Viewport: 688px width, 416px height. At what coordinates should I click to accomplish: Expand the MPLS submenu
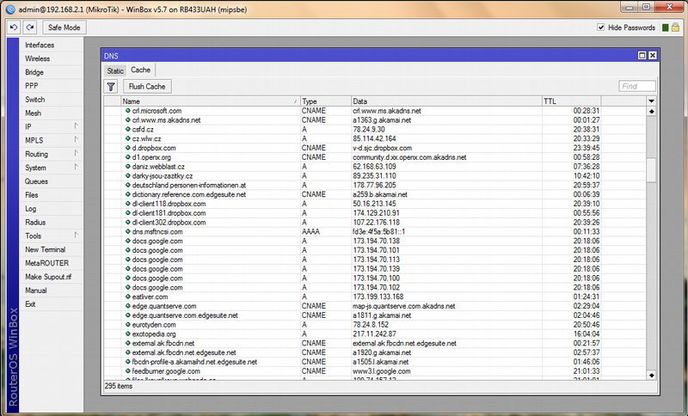tap(51, 140)
